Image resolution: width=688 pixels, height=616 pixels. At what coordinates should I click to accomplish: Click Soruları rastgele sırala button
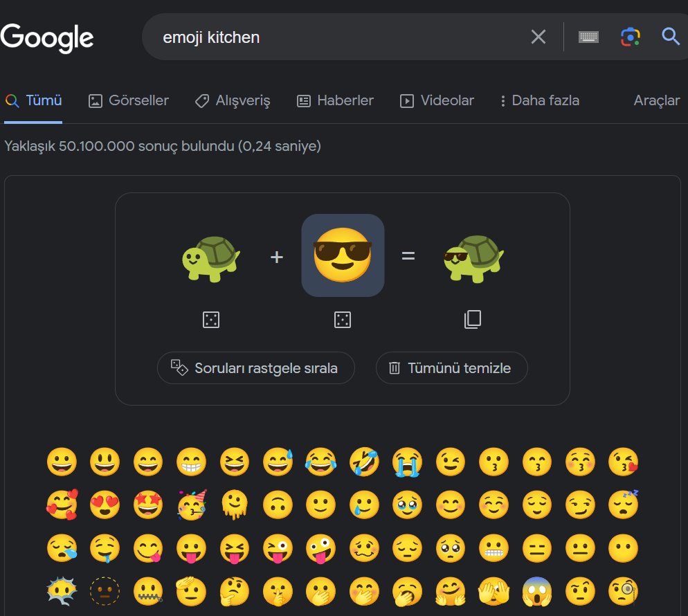256,368
